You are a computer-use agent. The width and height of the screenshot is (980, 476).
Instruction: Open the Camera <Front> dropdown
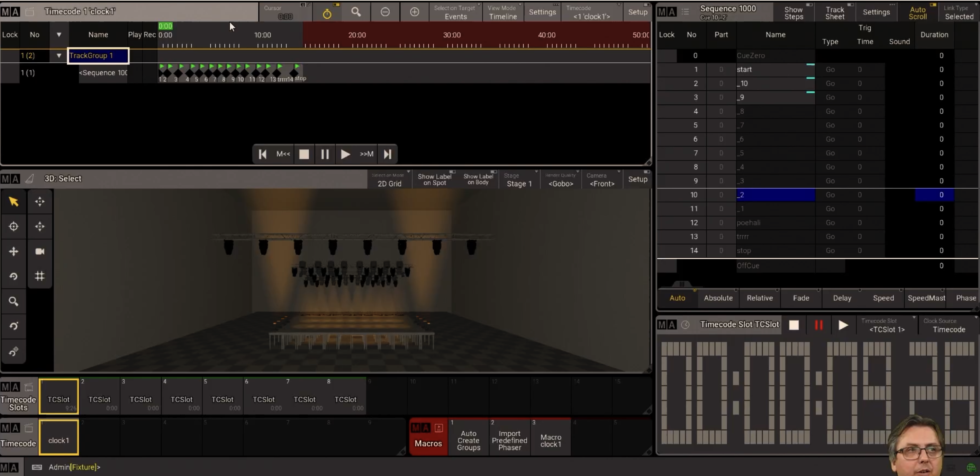coord(602,179)
